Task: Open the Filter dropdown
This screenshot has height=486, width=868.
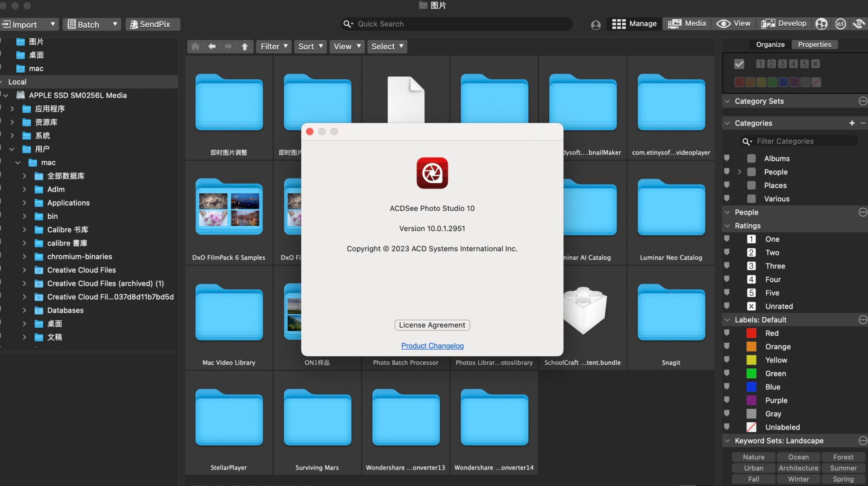Action: tap(274, 46)
